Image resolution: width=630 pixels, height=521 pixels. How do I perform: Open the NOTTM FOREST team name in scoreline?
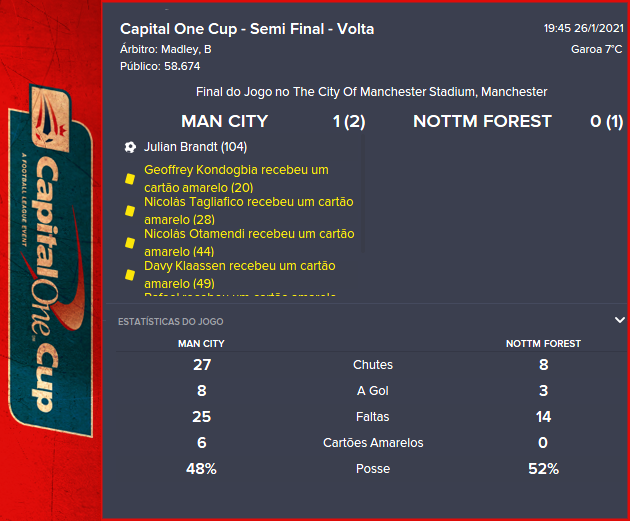[x=482, y=121]
